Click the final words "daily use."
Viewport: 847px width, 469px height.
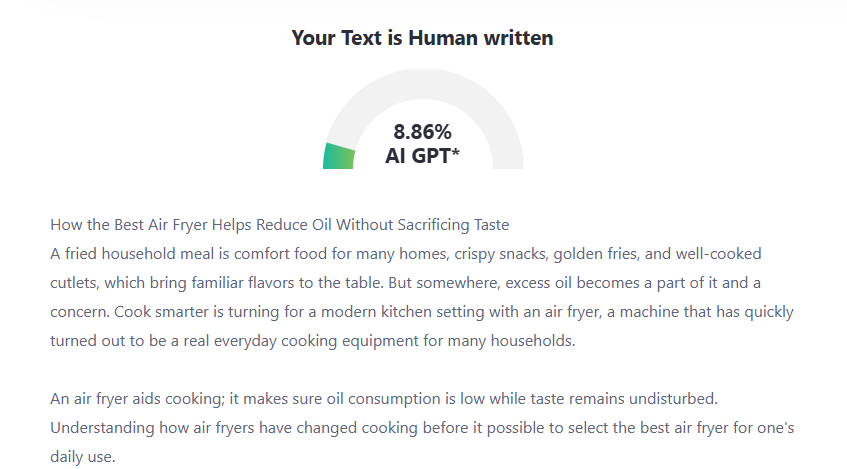[83, 457]
